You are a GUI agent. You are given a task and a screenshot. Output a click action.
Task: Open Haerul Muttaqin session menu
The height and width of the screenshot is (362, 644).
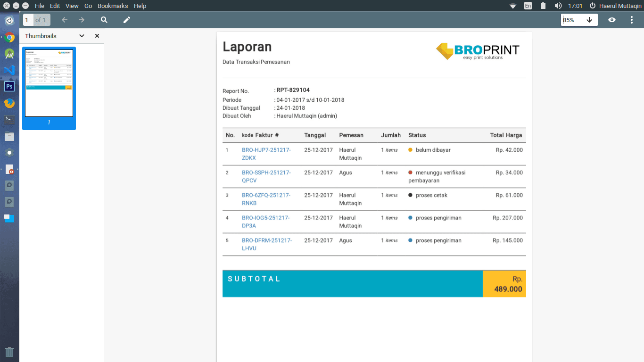point(615,6)
